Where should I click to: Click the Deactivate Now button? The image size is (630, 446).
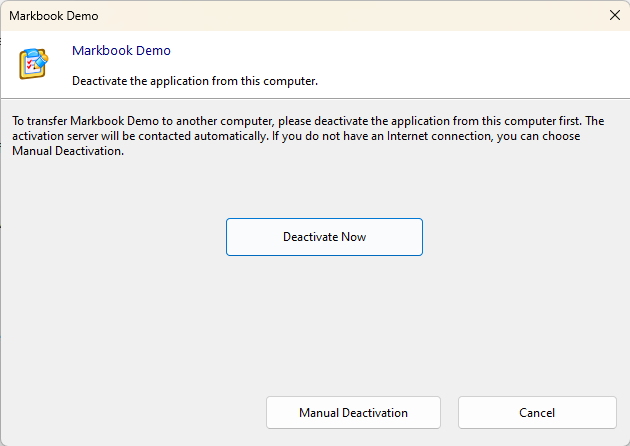(x=324, y=237)
